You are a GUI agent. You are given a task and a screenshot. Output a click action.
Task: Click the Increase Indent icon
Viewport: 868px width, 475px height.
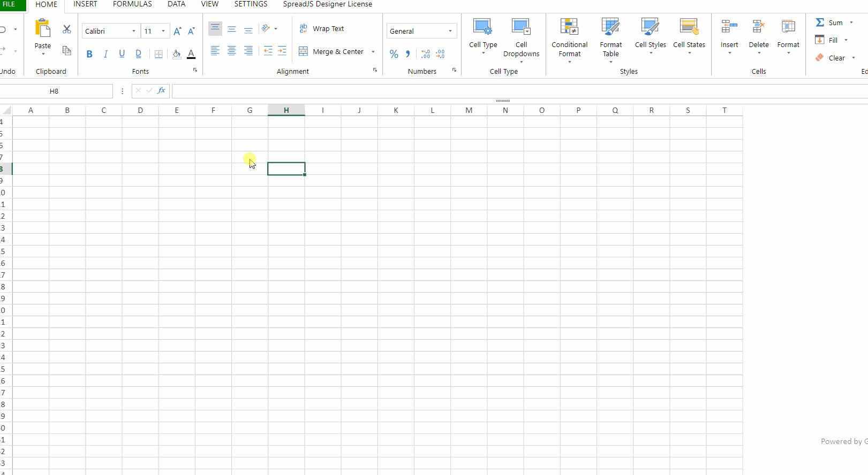click(x=282, y=51)
